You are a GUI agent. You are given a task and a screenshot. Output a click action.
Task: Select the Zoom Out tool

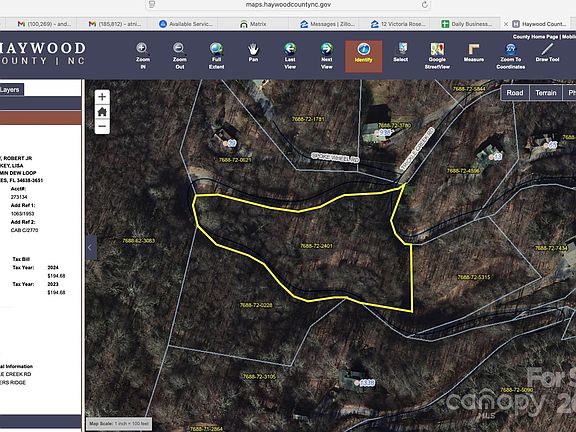tap(179, 56)
